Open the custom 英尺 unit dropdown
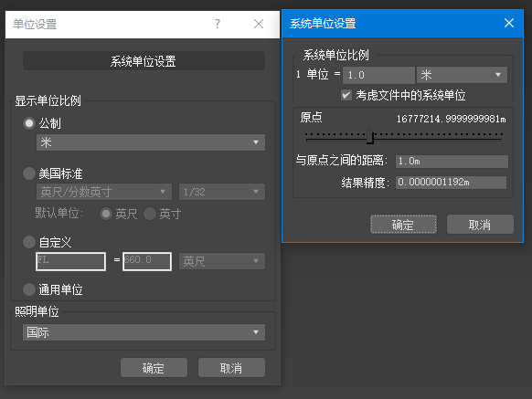This screenshot has height=399, width=532. tap(222, 261)
